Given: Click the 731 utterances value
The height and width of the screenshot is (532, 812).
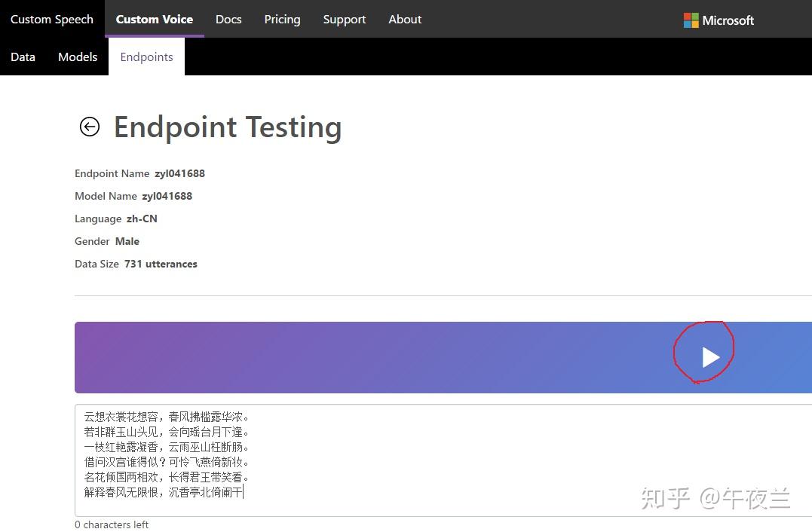Looking at the screenshot, I should point(161,264).
